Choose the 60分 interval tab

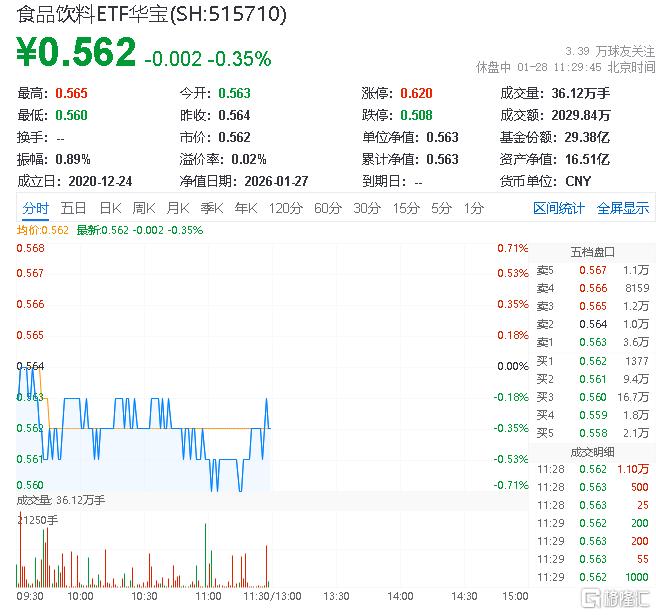[328, 208]
